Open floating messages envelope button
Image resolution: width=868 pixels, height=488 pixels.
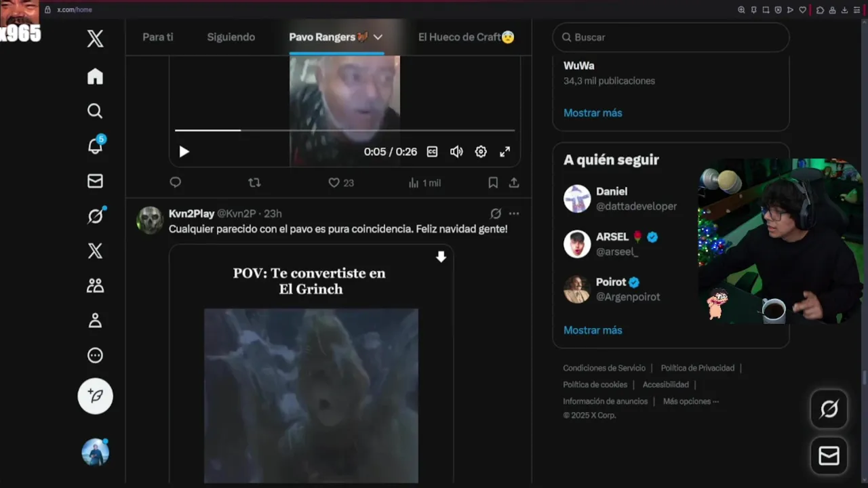829,455
